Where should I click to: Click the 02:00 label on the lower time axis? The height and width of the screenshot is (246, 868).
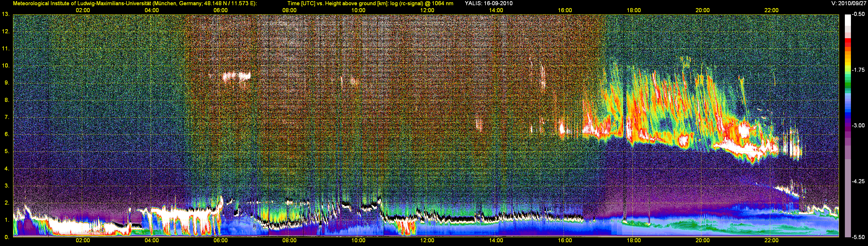coord(83,241)
